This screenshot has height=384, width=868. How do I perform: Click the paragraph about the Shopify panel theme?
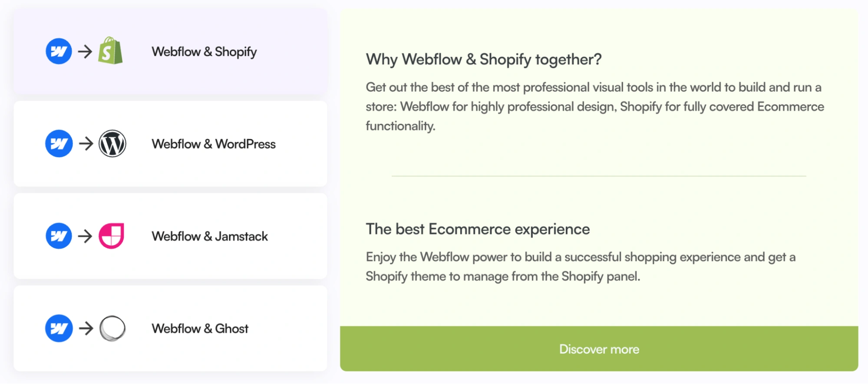coord(581,266)
